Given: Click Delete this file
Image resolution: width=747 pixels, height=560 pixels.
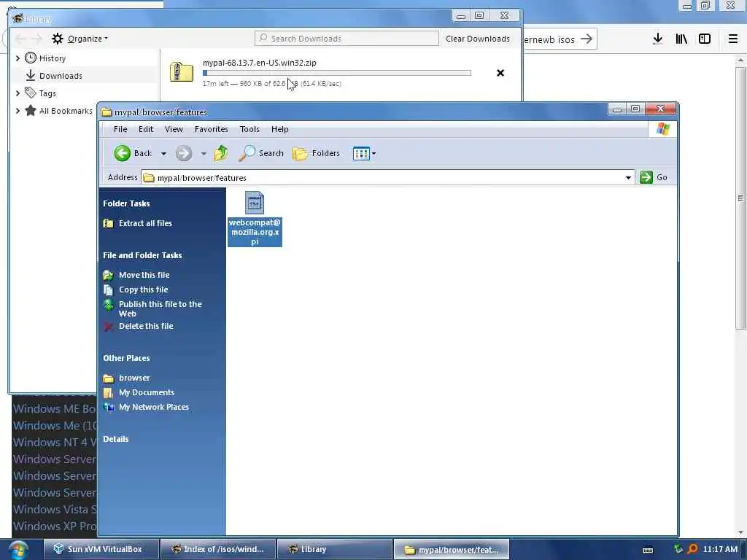Looking at the screenshot, I should tap(146, 326).
